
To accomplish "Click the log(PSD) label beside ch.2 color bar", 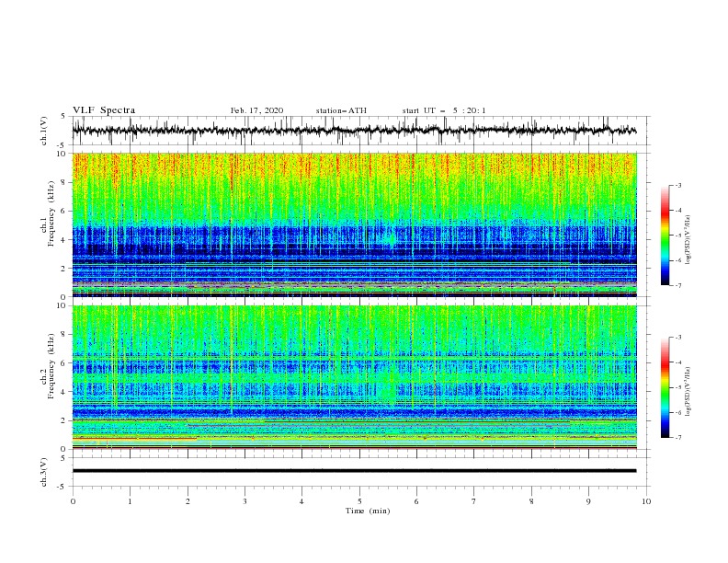I will click(688, 391).
